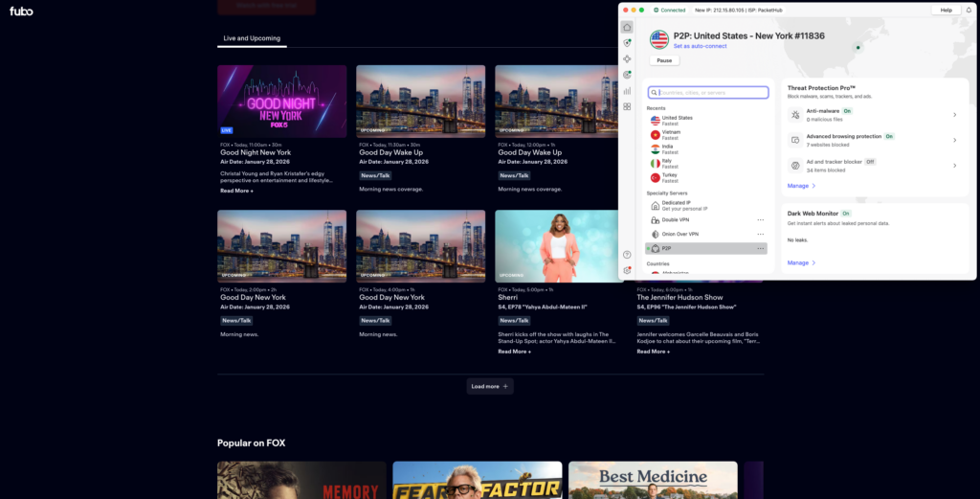980x499 pixels.
Task: Click the Turkey flag in Recents
Action: pyautogui.click(x=655, y=177)
